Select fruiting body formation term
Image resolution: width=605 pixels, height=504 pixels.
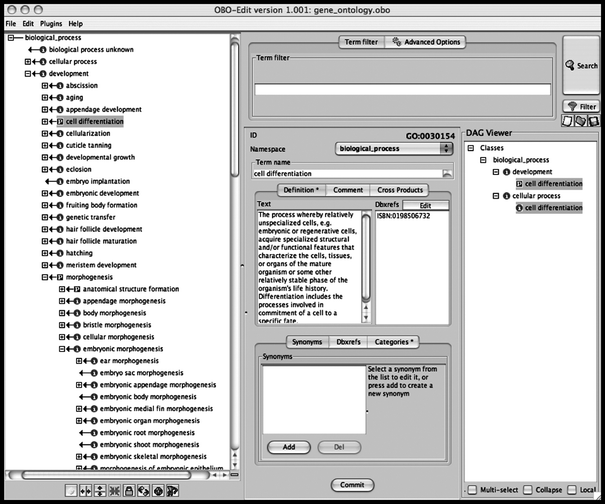[101, 205]
